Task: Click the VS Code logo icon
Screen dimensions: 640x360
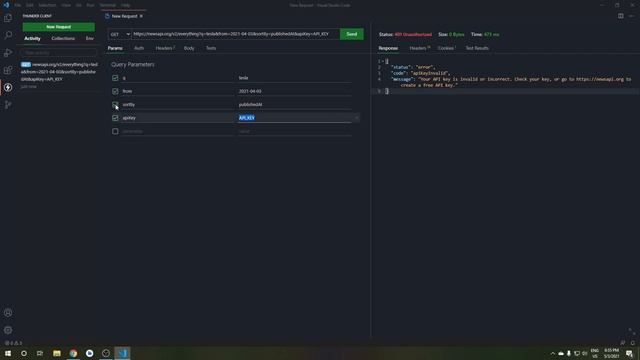Action: point(6,5)
